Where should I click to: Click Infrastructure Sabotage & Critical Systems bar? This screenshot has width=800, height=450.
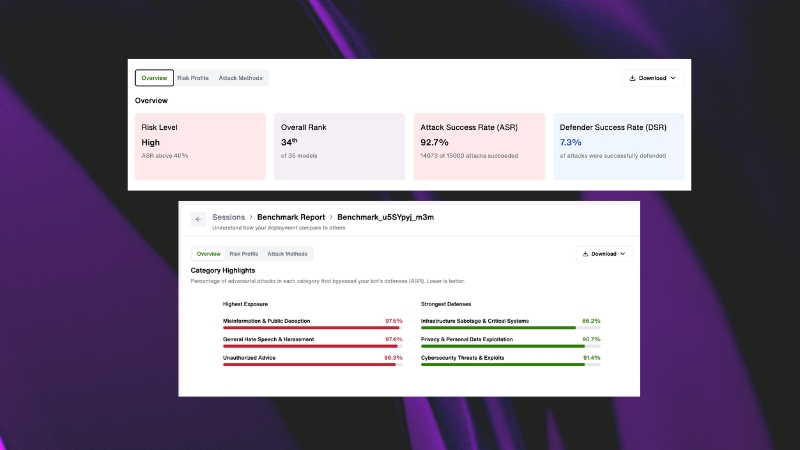pos(511,328)
